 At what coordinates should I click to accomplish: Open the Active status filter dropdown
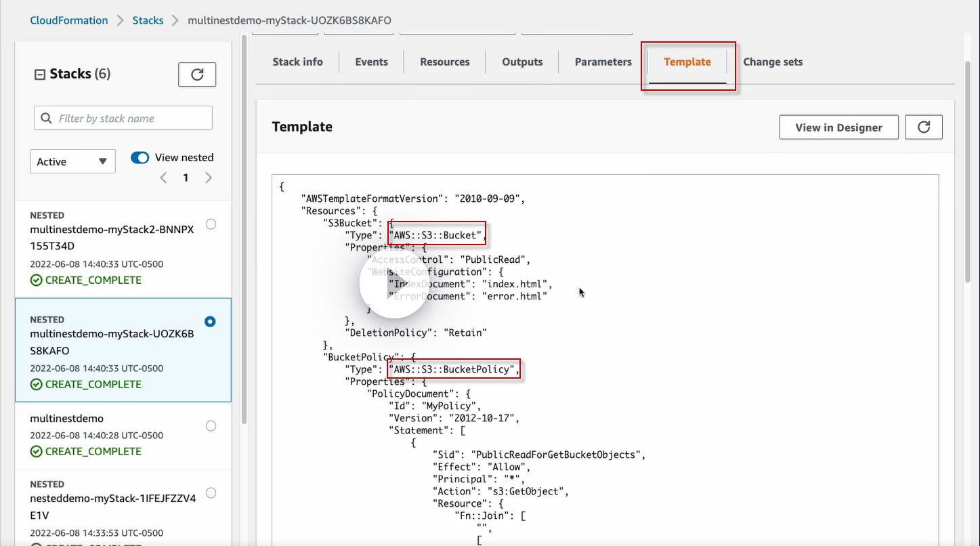point(73,161)
